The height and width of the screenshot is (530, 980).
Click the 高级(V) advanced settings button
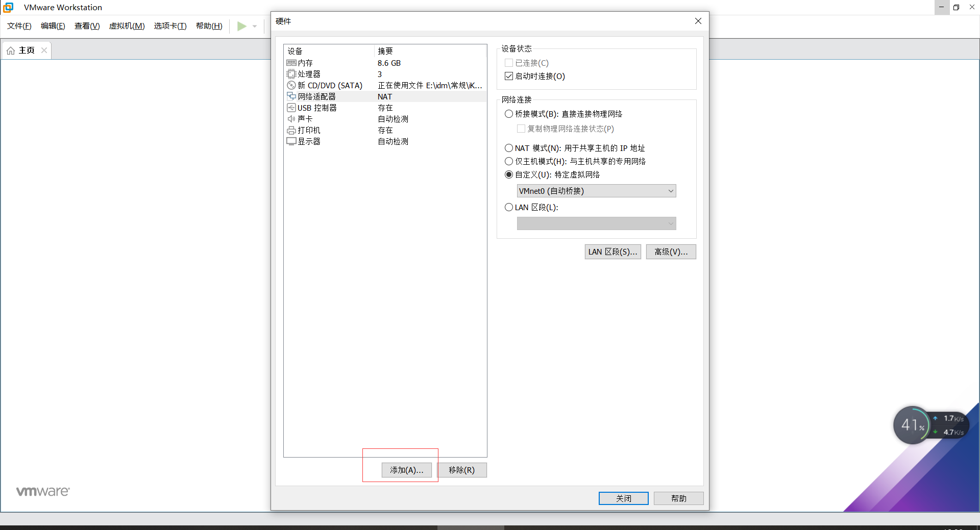coord(671,251)
